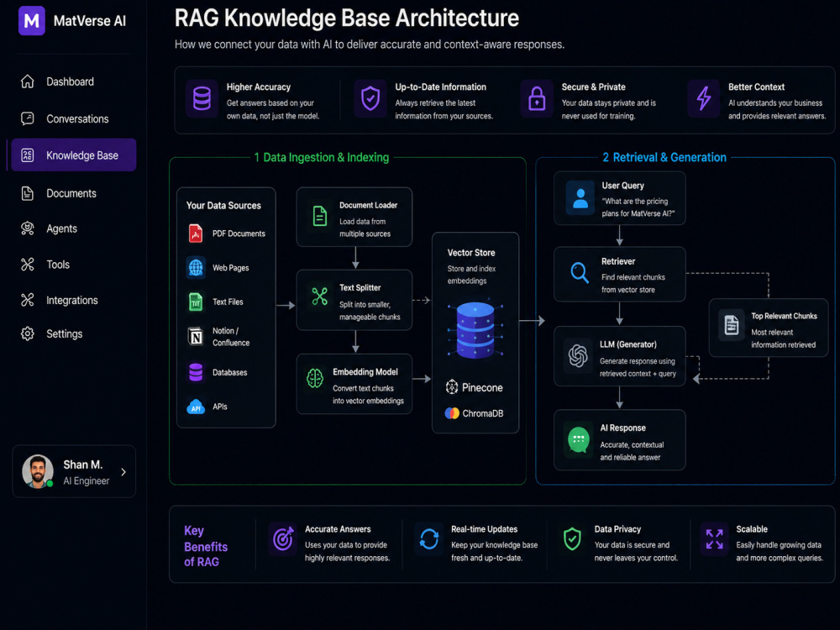Click the Vector Store database graphic
This screenshot has width=840, height=630.
click(x=475, y=330)
